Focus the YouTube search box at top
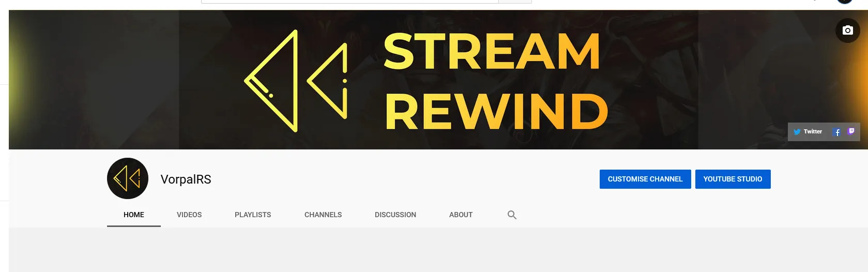868x272 pixels. (349, 2)
